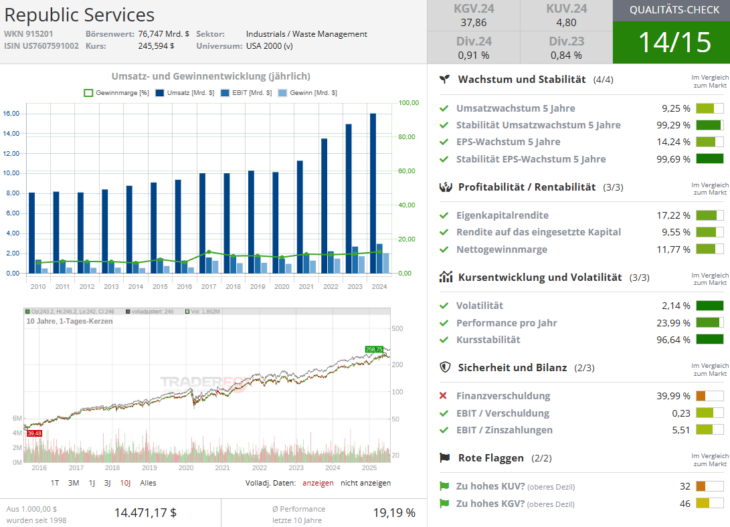Click checkmark beside Nettogewinnmarge
The height and width of the screenshot is (527, 730).
coord(444,250)
